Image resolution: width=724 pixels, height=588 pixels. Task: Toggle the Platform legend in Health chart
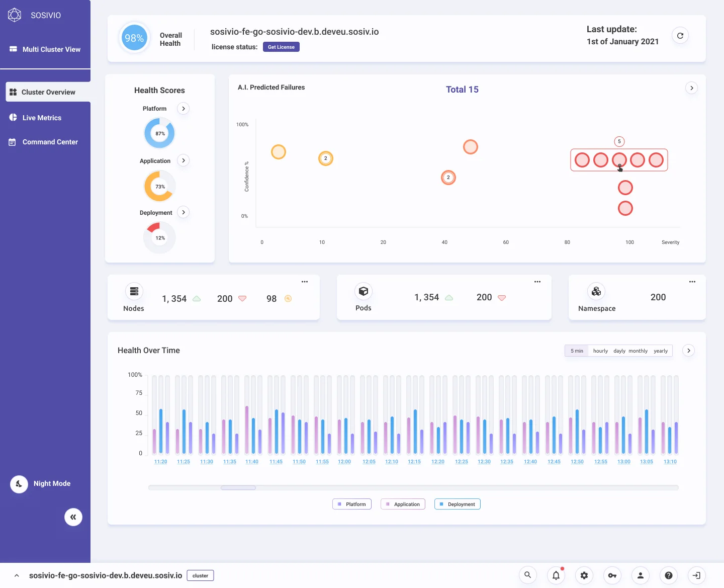(352, 504)
